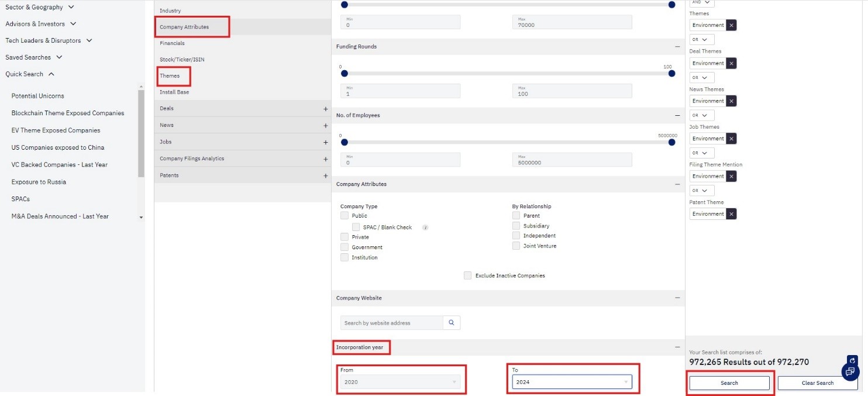The width and height of the screenshot is (868, 396).
Task: Tick the Subsidiary relationship checkbox
Action: (516, 226)
